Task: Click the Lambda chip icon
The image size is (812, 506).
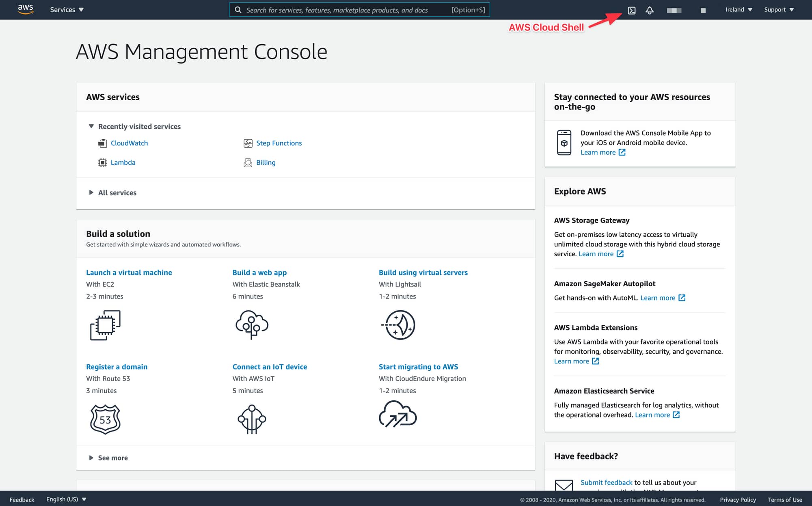Action: [x=102, y=162]
